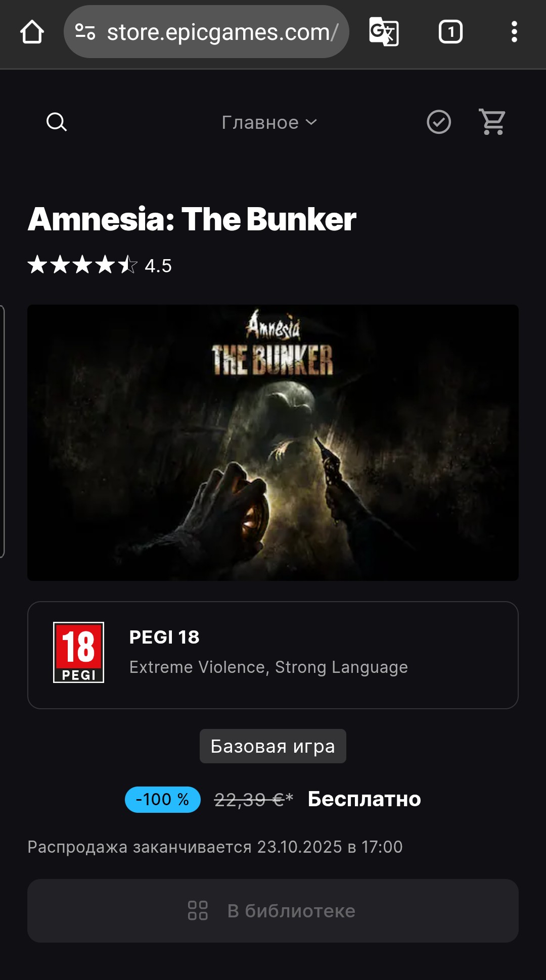
Task: Open the shopping cart icon
Action: point(492,122)
